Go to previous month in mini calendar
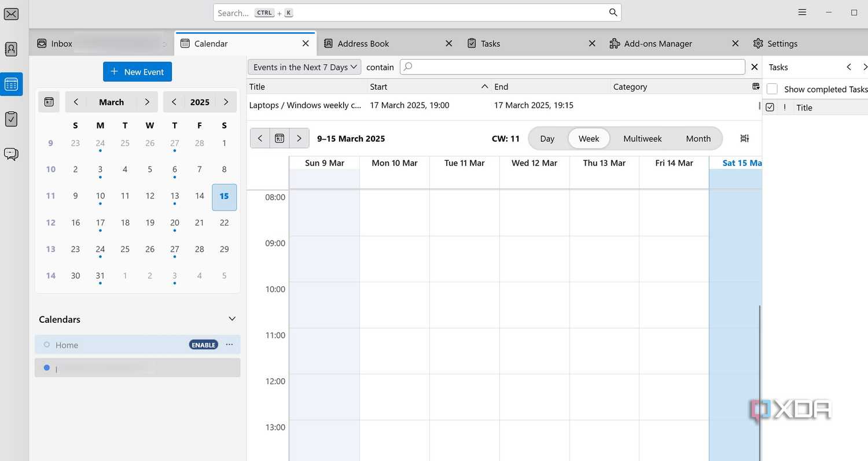 pyautogui.click(x=76, y=102)
